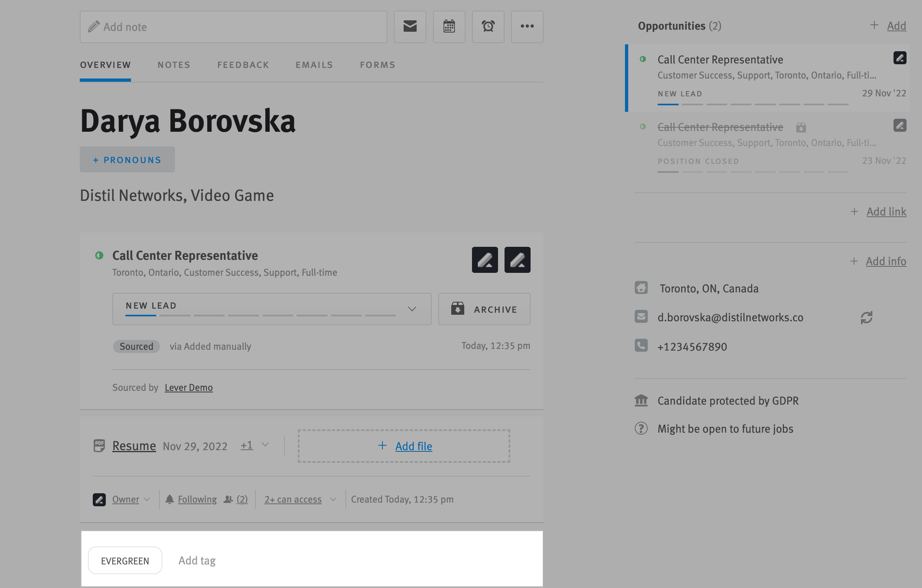This screenshot has width=922, height=588.
Task: Expand the resume +1 versions chevron
Action: click(x=265, y=445)
